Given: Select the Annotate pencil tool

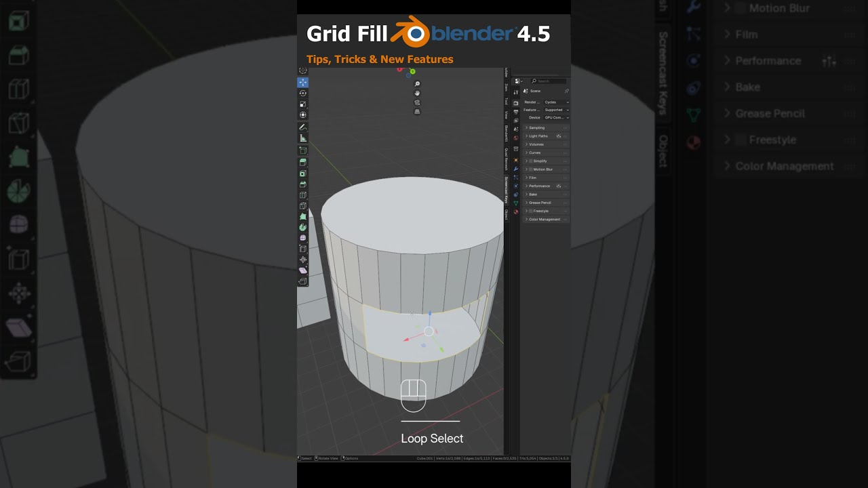Looking at the screenshot, I should (x=303, y=127).
